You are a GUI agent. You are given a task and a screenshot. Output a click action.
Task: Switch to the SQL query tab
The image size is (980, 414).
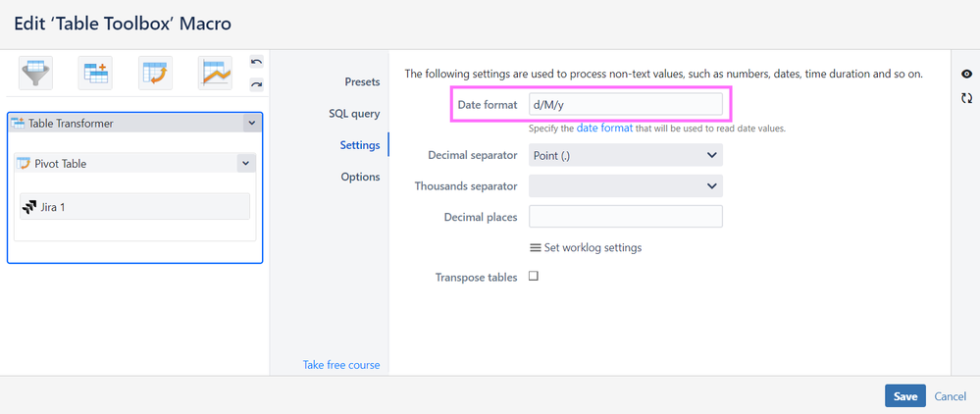coord(354,114)
